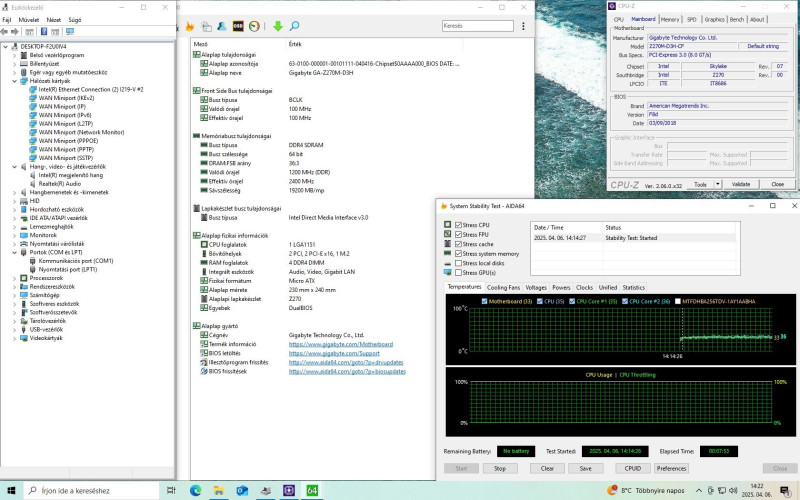Collapse the Hálózati kártyák tree node
Image resolution: width=800 pixels, height=500 pixels.
point(15,81)
